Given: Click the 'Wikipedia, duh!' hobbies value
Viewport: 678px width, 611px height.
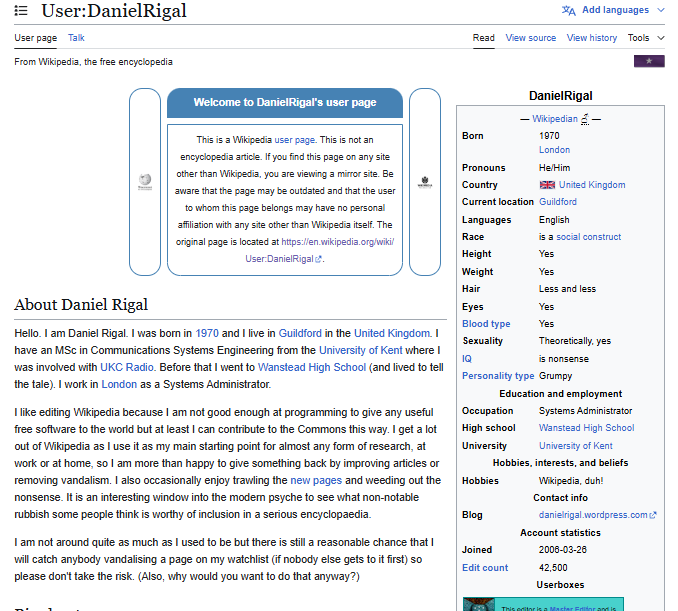Looking at the screenshot, I should click(x=571, y=481).
